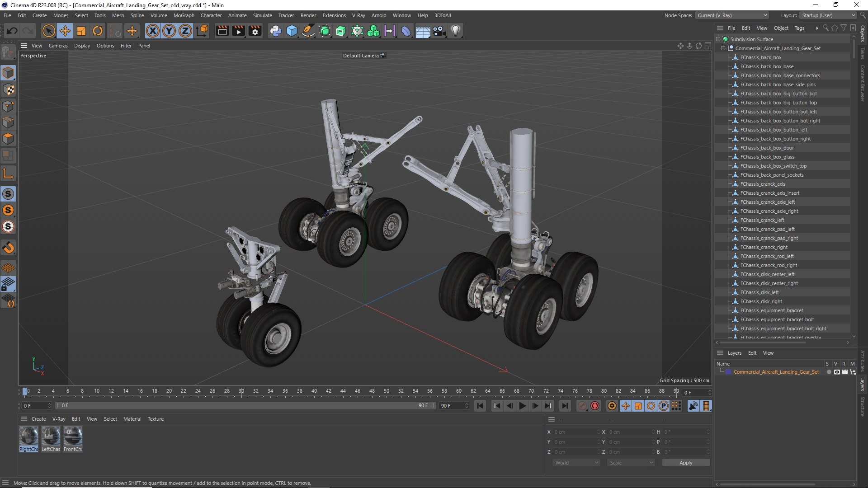
Task: Collapse the Subdivision Surface tree node
Action: click(x=718, y=39)
